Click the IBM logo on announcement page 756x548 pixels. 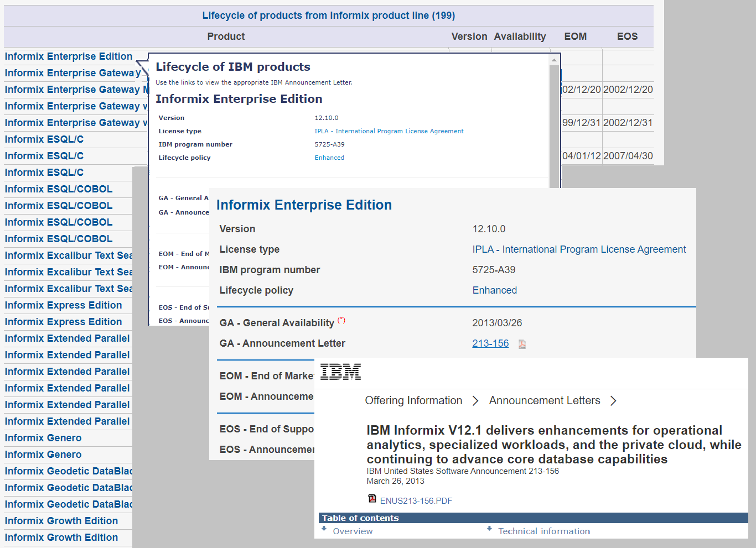pos(340,372)
